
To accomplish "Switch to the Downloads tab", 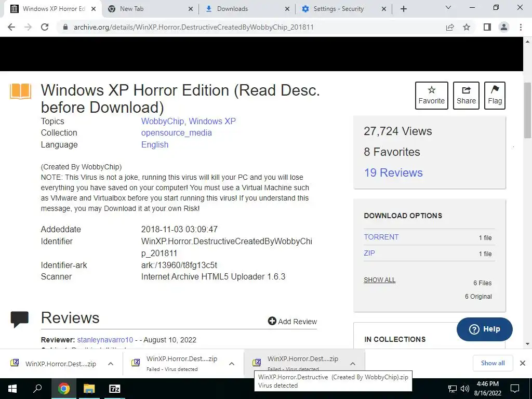I will click(x=247, y=9).
